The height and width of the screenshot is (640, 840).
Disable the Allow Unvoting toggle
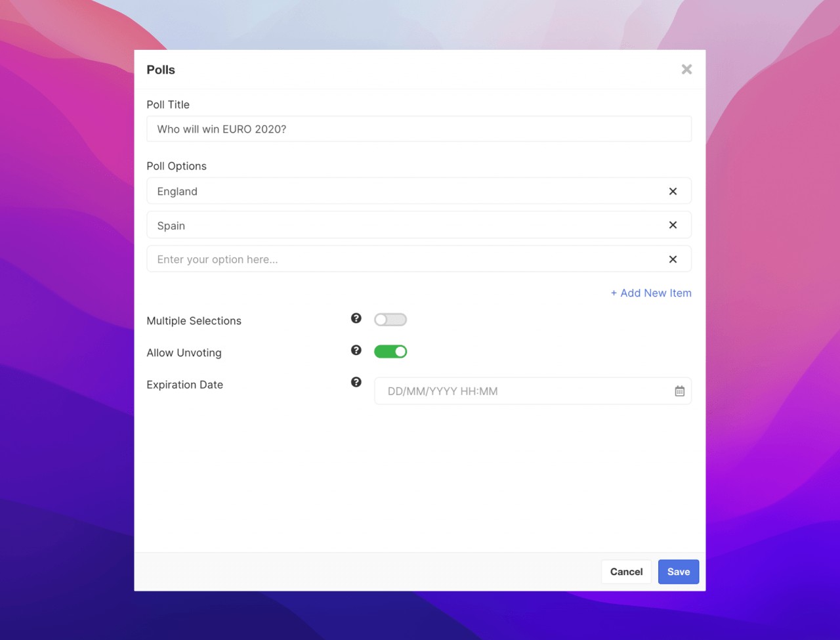click(x=390, y=352)
